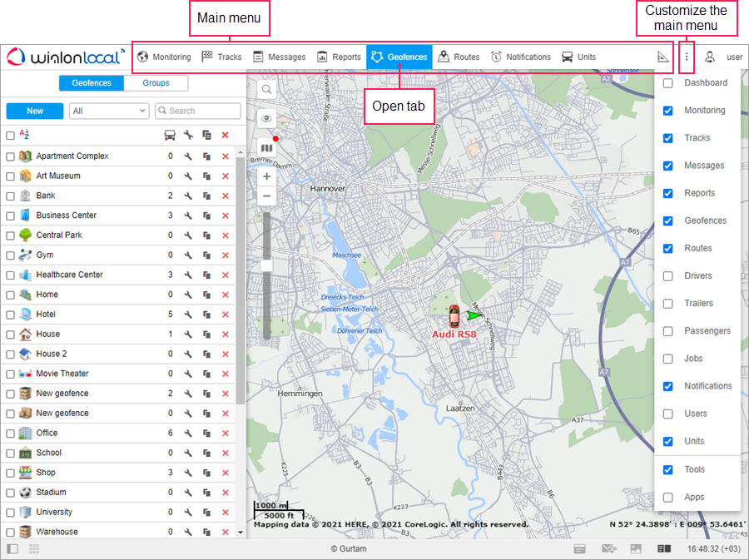Screen dimensions: 749x560
Task: Toggle map visibility eye icon
Action: click(x=267, y=118)
